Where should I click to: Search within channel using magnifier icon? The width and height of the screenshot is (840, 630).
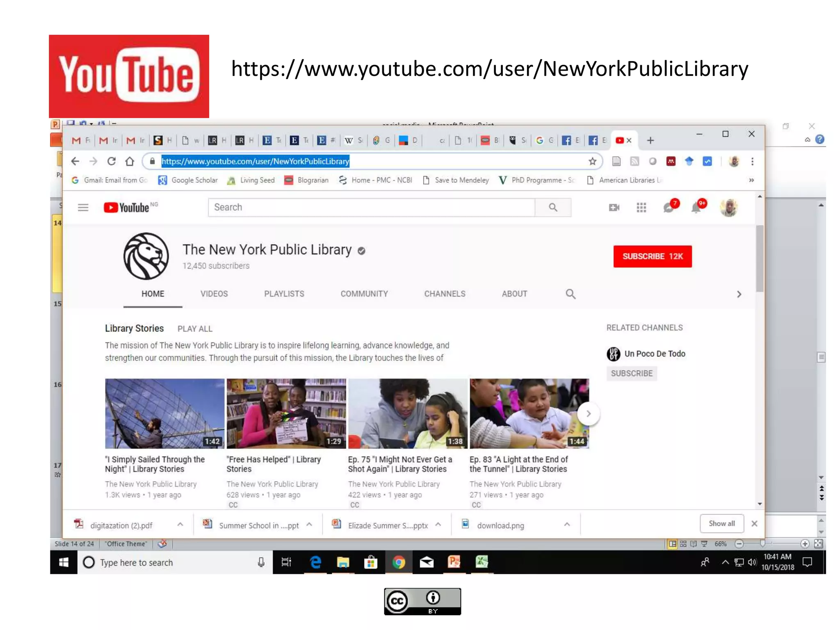[x=571, y=294]
